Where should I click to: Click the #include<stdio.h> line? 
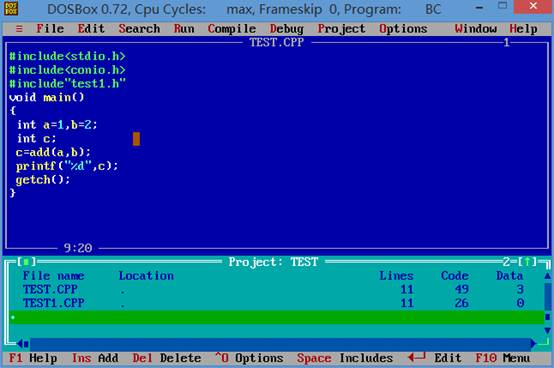pyautogui.click(x=67, y=56)
